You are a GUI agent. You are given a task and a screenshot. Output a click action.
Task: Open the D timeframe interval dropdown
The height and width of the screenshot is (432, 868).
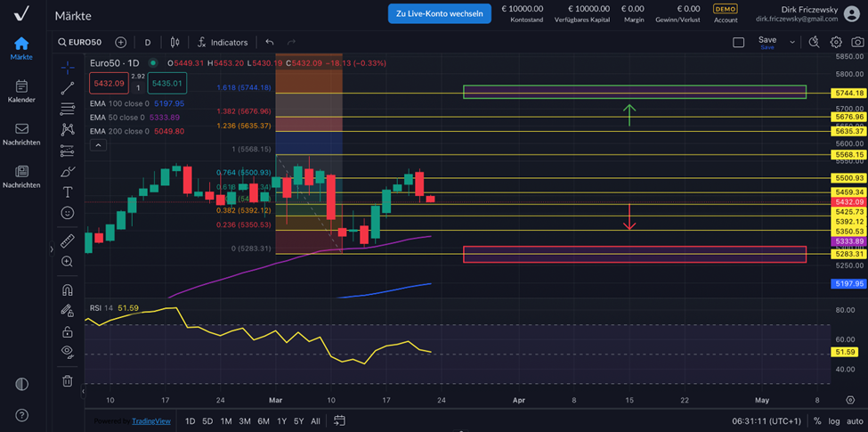148,42
